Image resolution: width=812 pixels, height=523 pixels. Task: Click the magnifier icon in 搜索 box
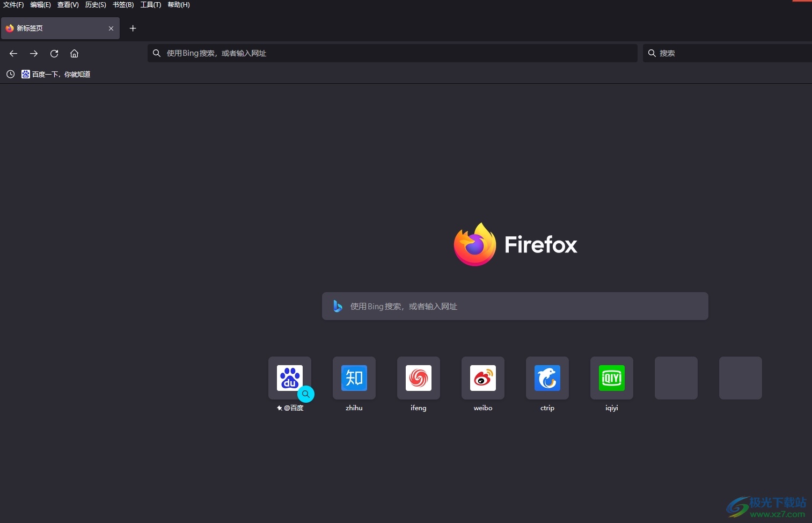tap(652, 53)
